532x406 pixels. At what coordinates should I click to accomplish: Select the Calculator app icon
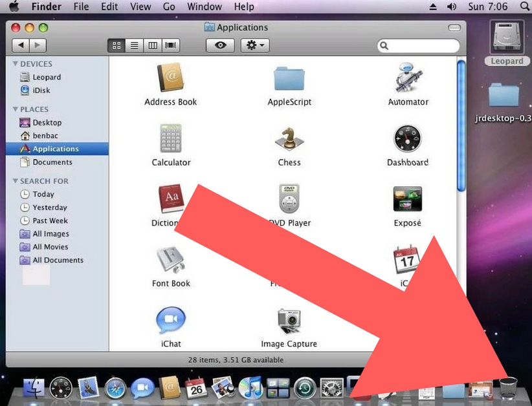[171, 138]
